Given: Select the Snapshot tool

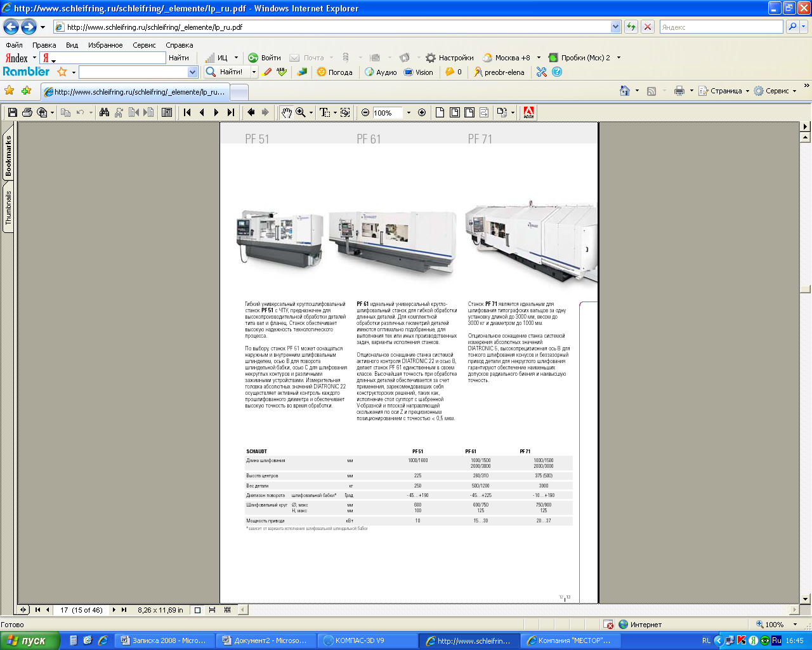Looking at the screenshot, I should point(345,112).
